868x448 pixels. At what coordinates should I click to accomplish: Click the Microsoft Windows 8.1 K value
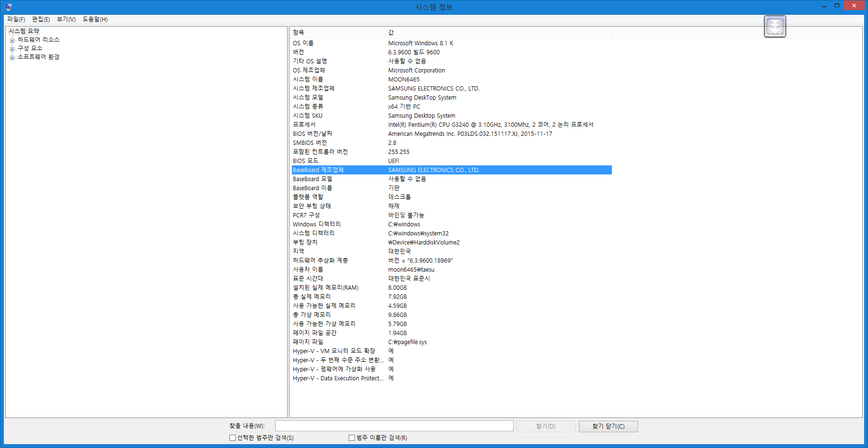point(421,43)
